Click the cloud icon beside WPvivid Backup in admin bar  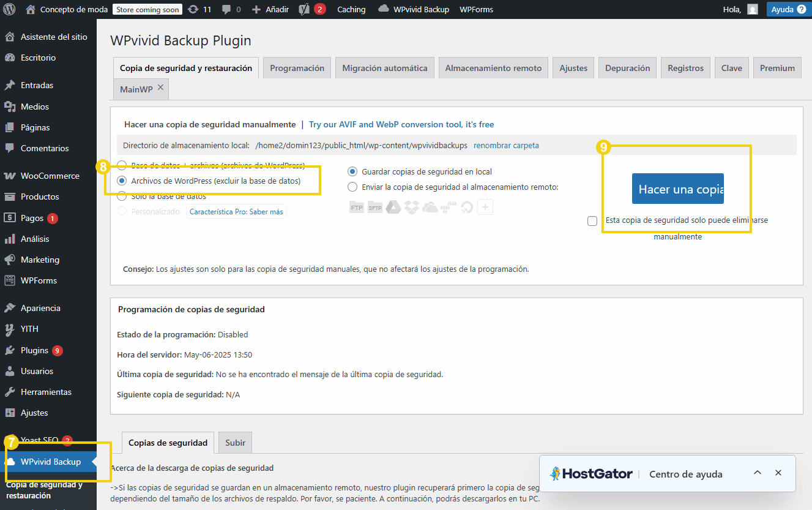tap(384, 9)
